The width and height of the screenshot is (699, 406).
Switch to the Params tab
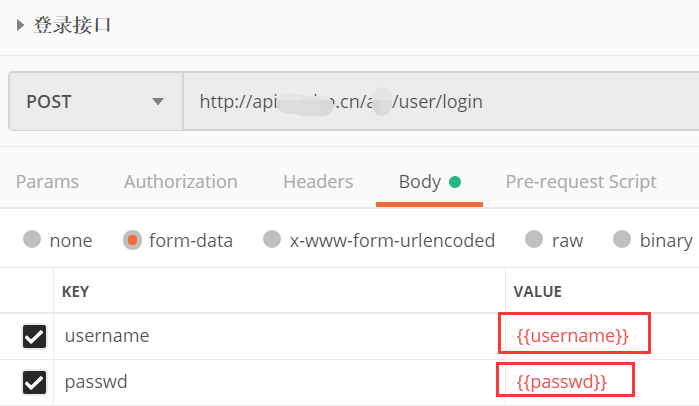(47, 182)
